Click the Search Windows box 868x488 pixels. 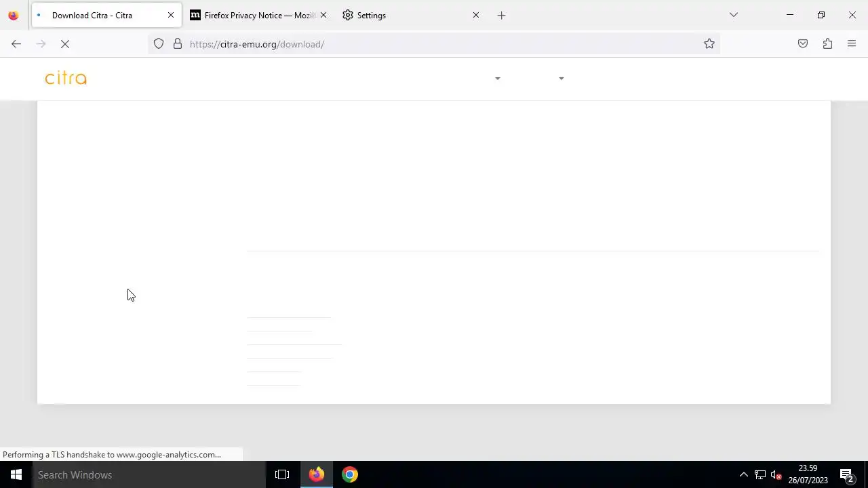point(149,474)
